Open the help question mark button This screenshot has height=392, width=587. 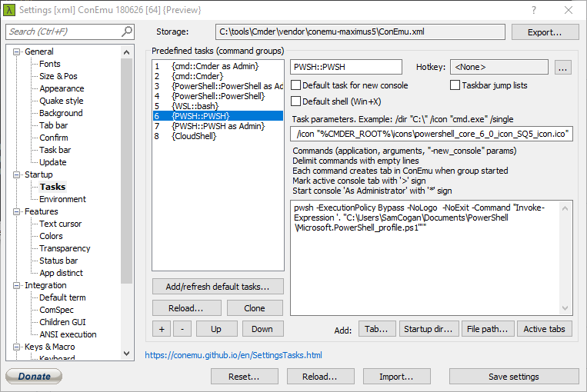[x=534, y=10]
